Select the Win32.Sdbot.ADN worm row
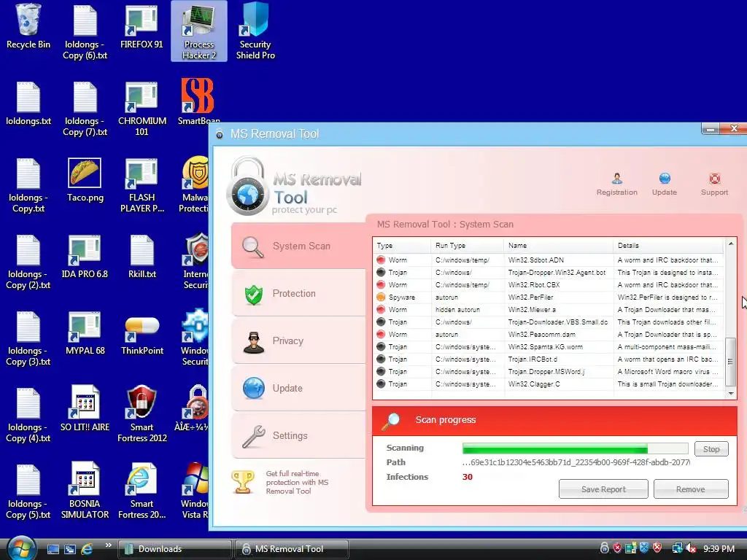747x560 pixels. pos(549,260)
